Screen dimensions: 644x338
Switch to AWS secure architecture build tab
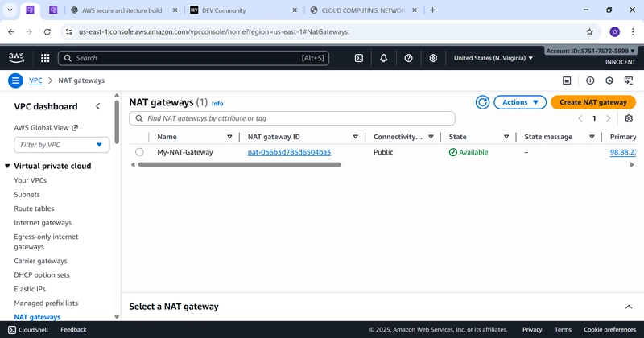(x=122, y=10)
